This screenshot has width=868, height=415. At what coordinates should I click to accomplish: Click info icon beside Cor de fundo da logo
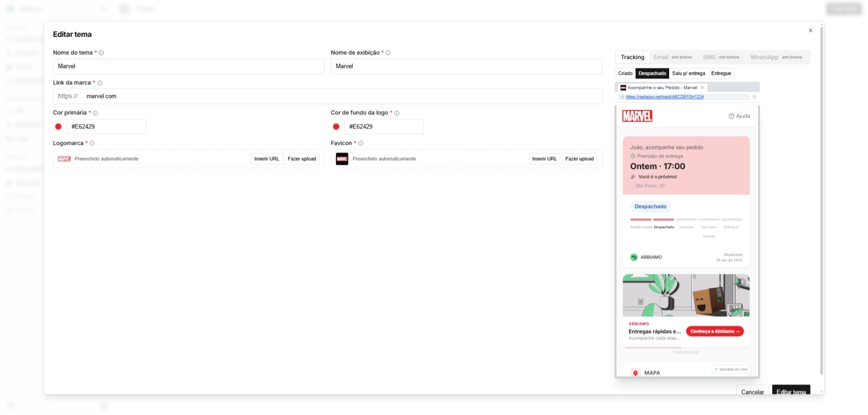pos(397,113)
